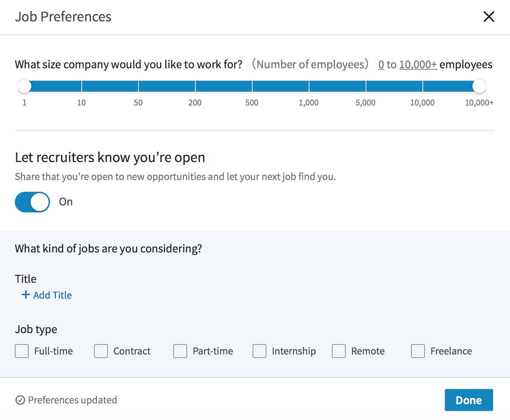
Task: Click the slider track at the 1,000 mark
Action: [309, 86]
